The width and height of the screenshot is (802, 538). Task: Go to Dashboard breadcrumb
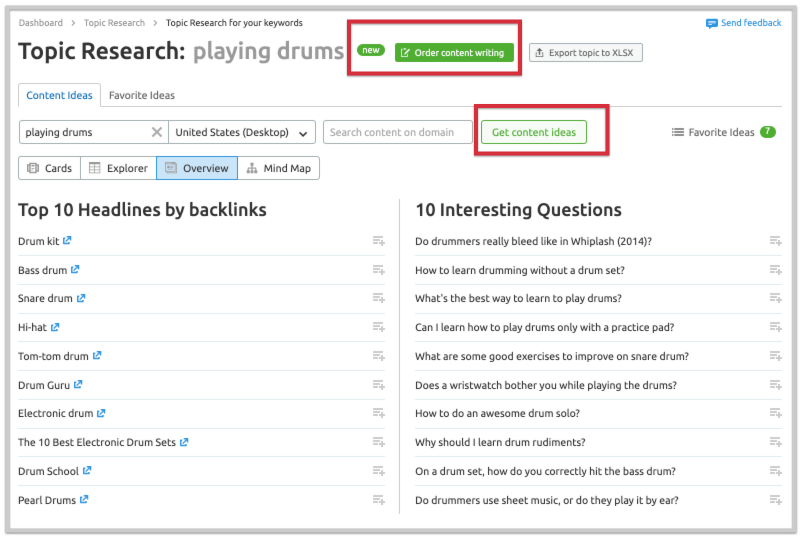pos(41,23)
